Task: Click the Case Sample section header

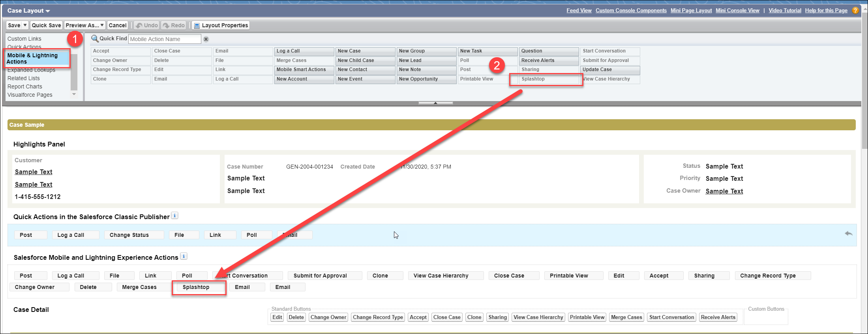Action: 431,125
